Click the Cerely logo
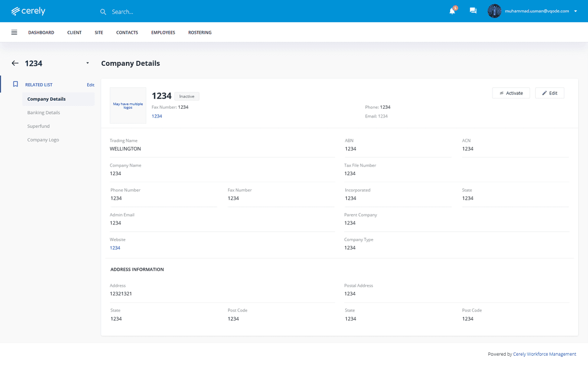 (x=28, y=11)
